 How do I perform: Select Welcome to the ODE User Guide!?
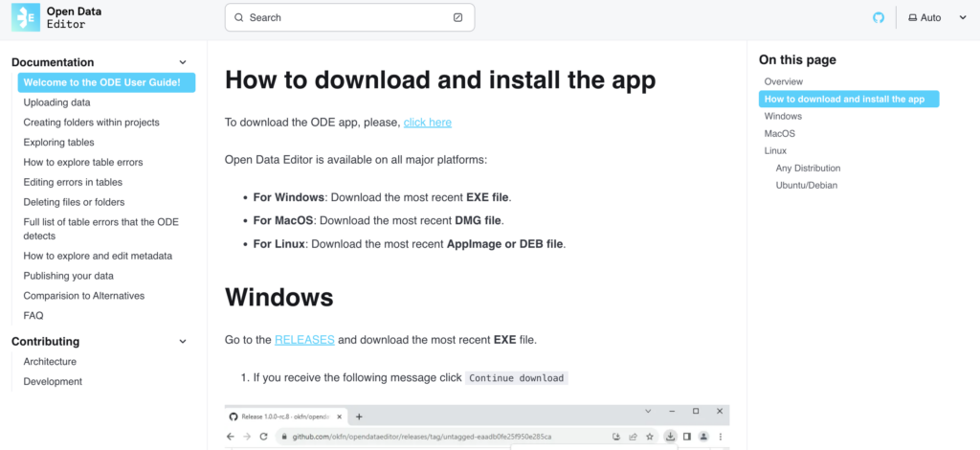tap(106, 82)
